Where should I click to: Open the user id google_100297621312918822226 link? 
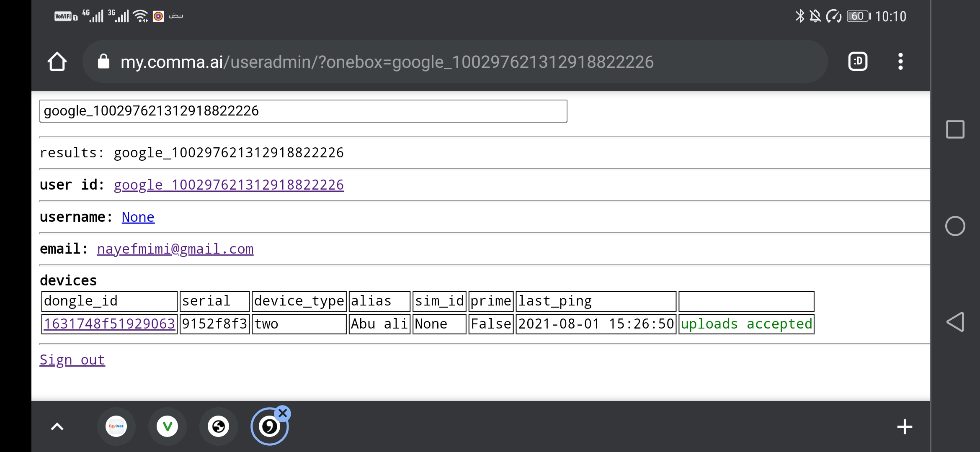click(228, 185)
